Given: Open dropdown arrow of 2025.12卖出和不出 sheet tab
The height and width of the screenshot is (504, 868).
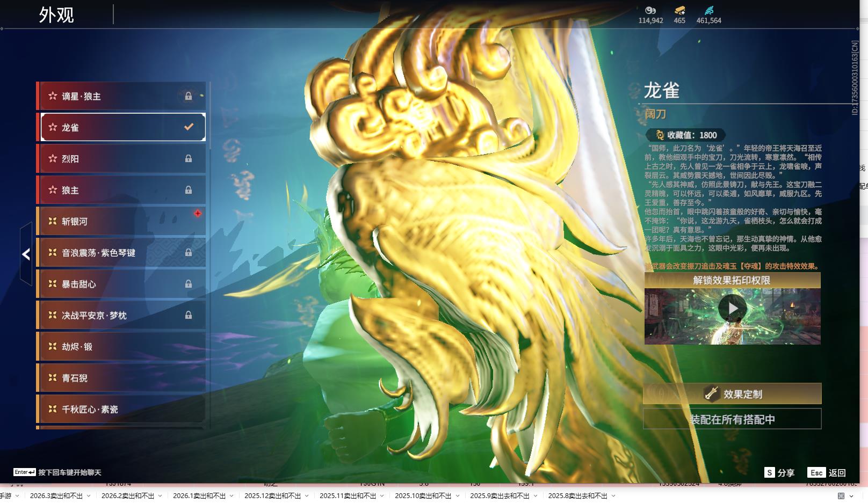Looking at the screenshot, I should 307,496.
